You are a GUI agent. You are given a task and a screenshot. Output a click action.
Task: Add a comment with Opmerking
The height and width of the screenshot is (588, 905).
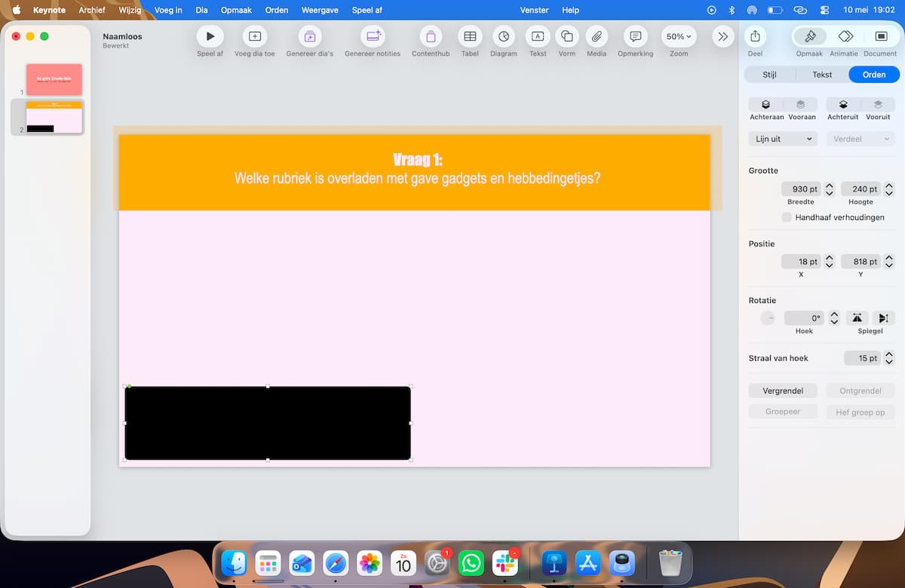[636, 36]
